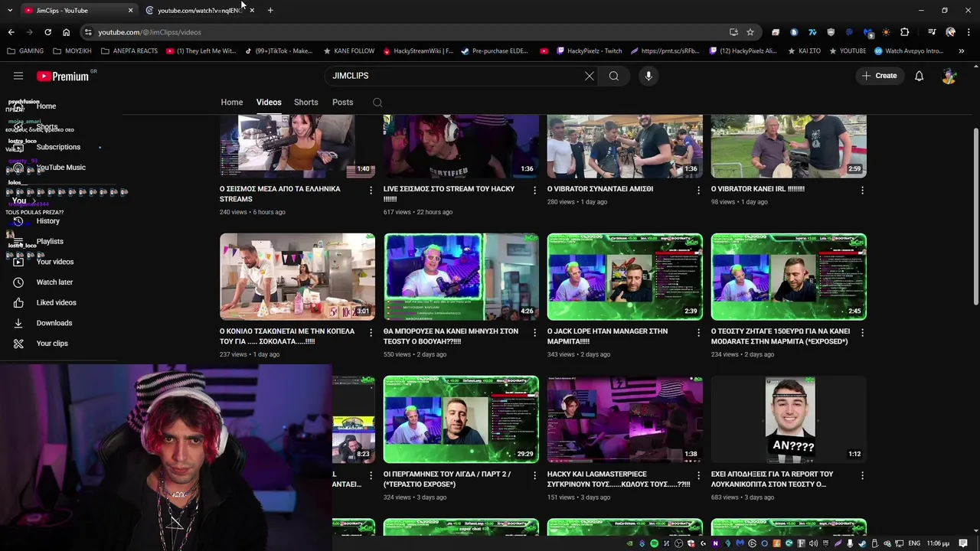Open Playlists in the sidebar
Image resolution: width=980 pixels, height=551 pixels.
click(x=50, y=242)
